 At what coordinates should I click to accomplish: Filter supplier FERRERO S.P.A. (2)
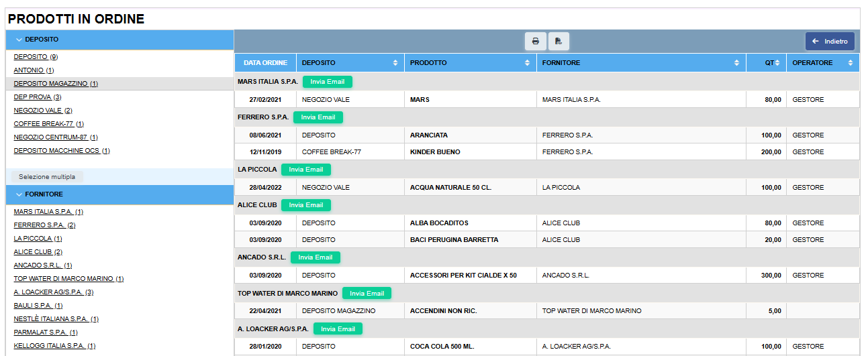click(44, 225)
